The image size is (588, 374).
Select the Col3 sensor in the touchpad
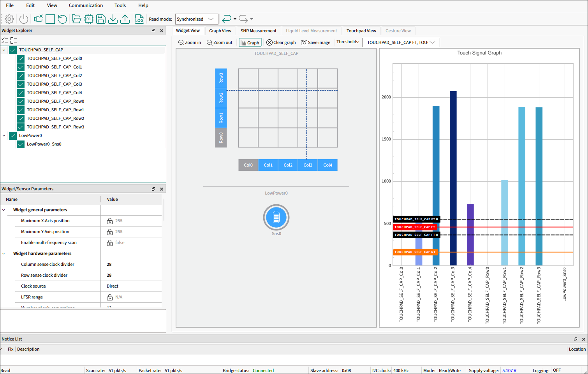coord(308,165)
